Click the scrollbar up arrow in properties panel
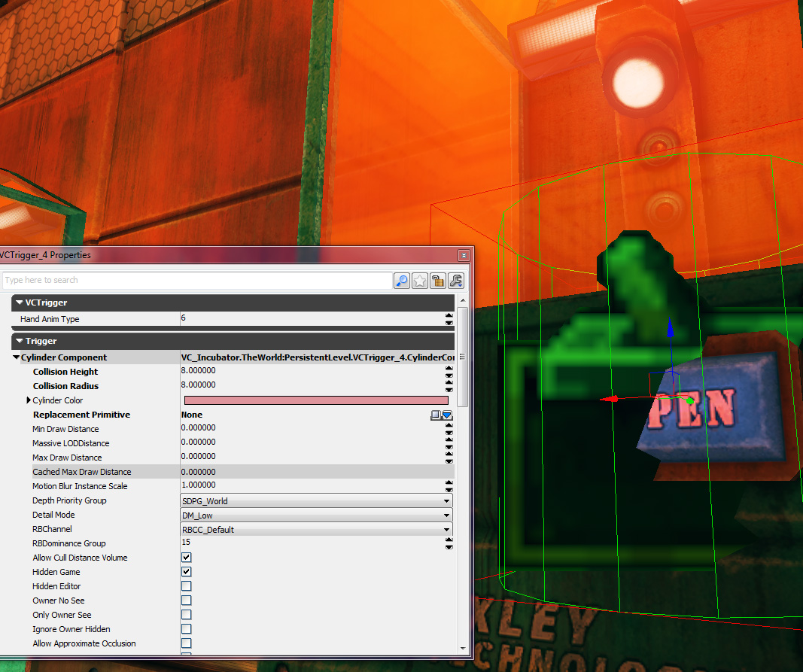Image resolution: width=803 pixels, height=672 pixels. coord(462,300)
